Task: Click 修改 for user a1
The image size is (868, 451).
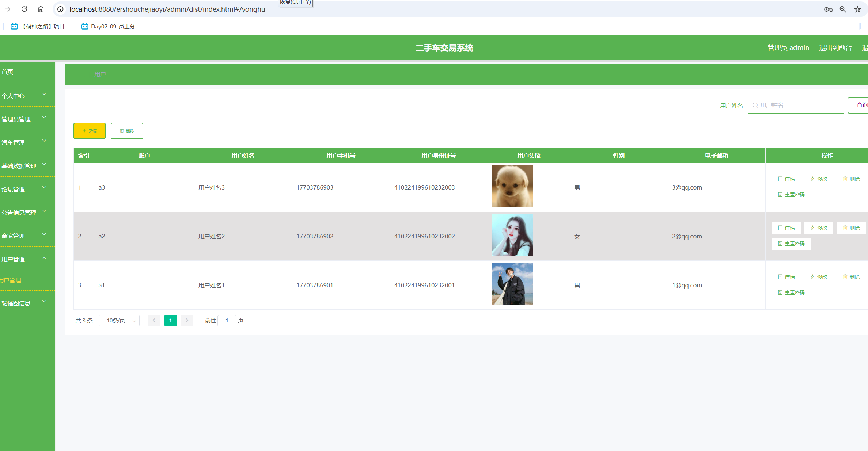Action: coord(819,277)
